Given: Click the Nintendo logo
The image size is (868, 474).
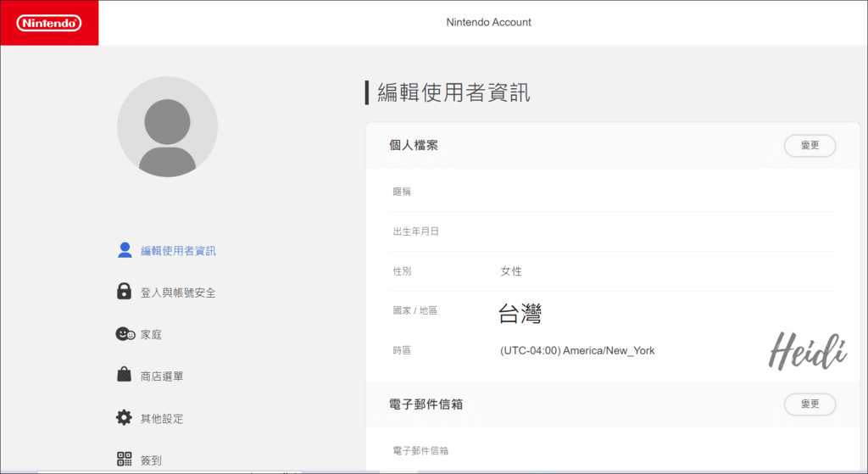Looking at the screenshot, I should (49, 23).
